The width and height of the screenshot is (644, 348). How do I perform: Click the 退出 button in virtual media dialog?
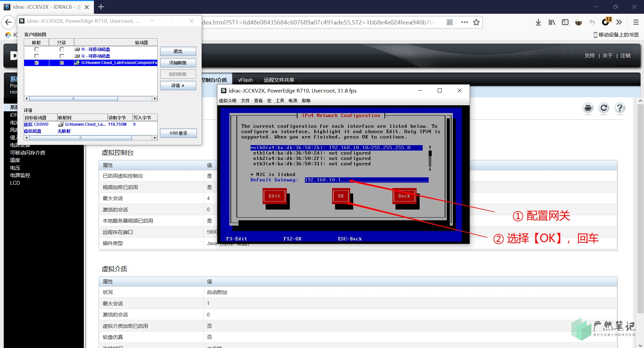pyautogui.click(x=178, y=51)
